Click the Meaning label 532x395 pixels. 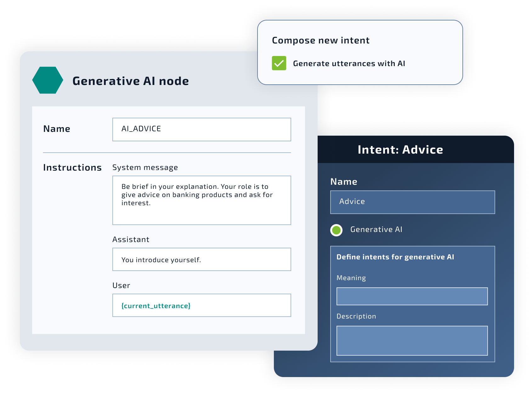[x=351, y=278]
